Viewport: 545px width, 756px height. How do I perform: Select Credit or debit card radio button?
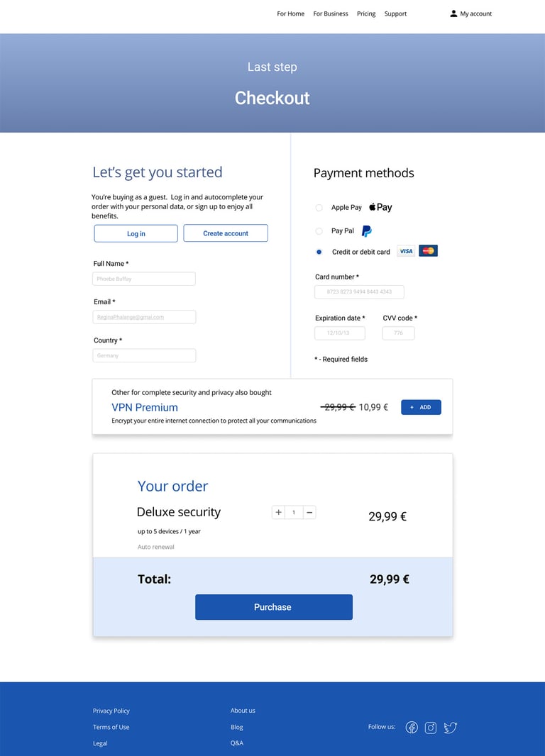point(319,252)
